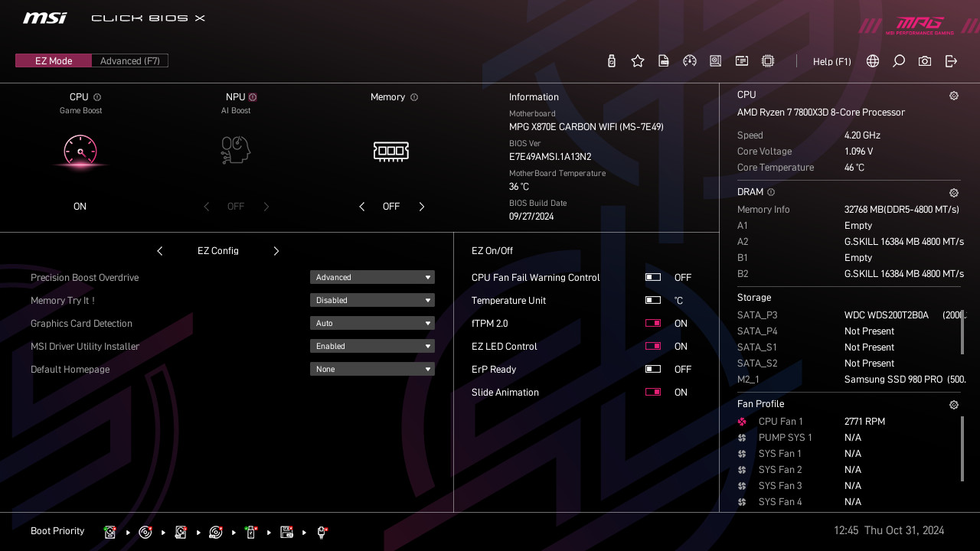Take screenshot with camera icon

point(925,61)
